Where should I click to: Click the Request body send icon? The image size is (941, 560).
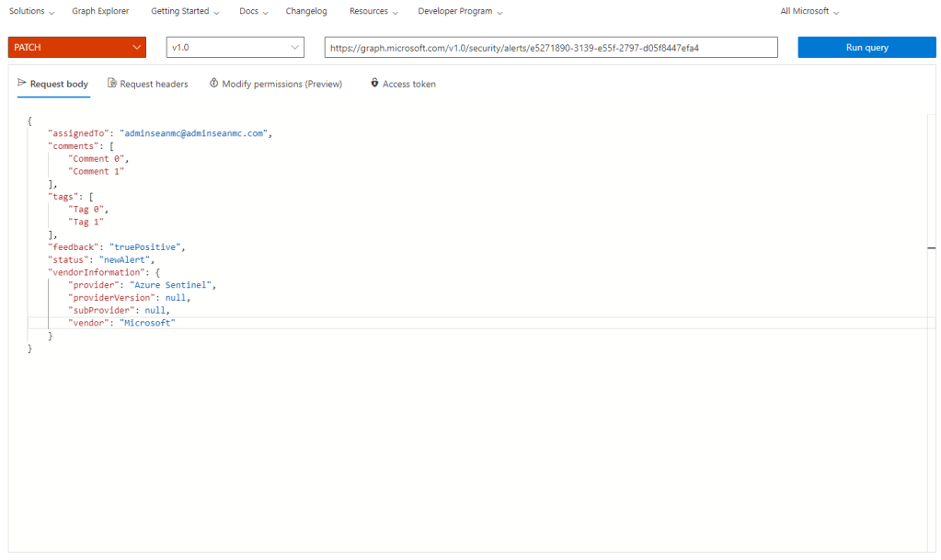[22, 84]
